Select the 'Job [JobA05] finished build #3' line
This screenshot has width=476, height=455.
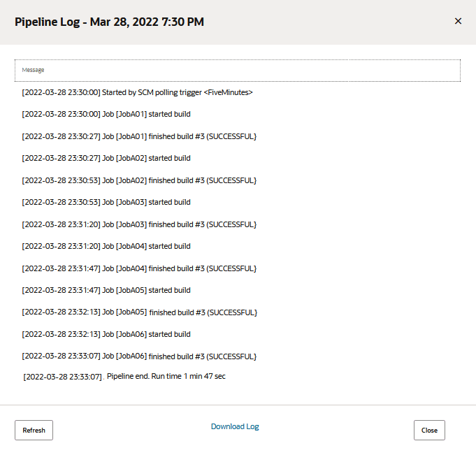click(x=139, y=312)
